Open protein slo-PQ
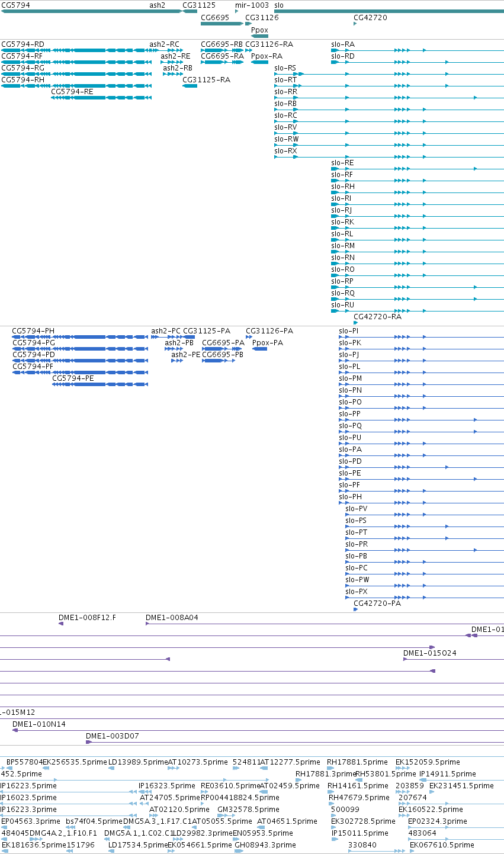The image size is (504, 854). [350, 426]
